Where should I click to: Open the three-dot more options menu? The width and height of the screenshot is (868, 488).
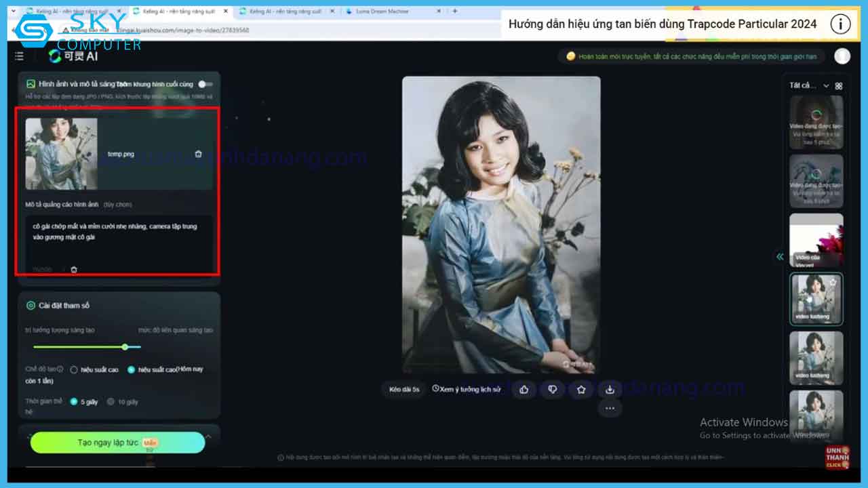click(x=610, y=408)
